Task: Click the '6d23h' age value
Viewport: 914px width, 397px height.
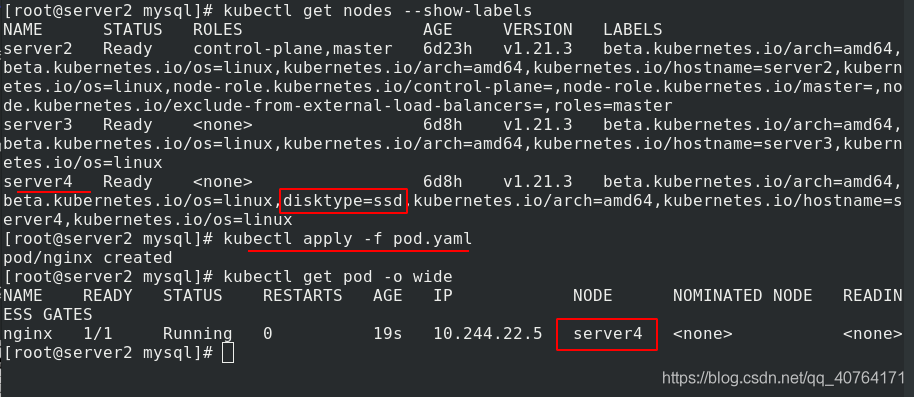Action: 448,48
